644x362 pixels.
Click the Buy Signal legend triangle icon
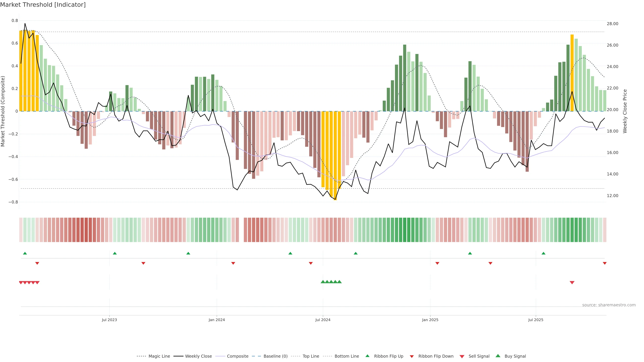pyautogui.click(x=498, y=356)
